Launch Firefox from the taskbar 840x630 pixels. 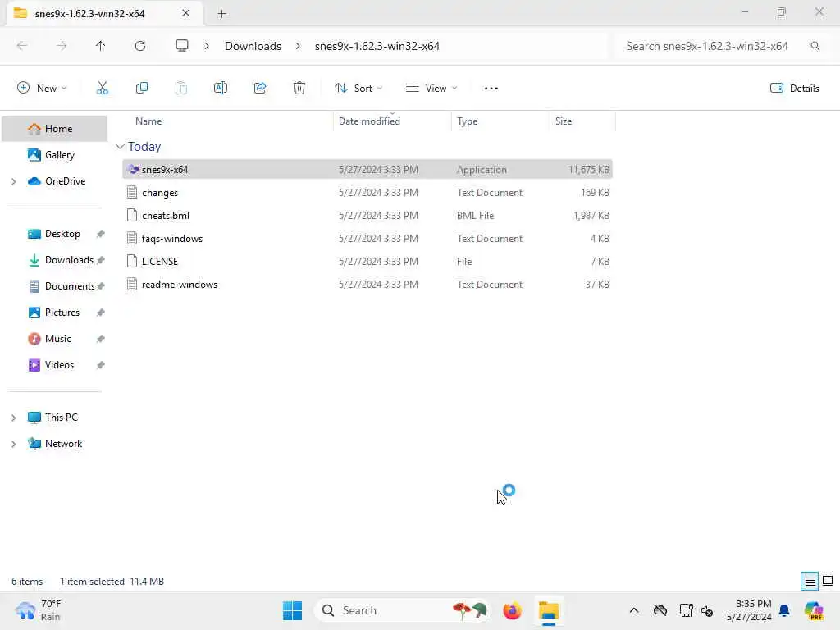(512, 610)
